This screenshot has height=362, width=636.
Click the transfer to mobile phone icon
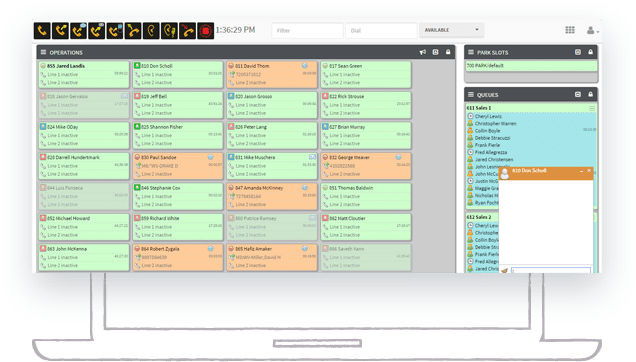115,30
